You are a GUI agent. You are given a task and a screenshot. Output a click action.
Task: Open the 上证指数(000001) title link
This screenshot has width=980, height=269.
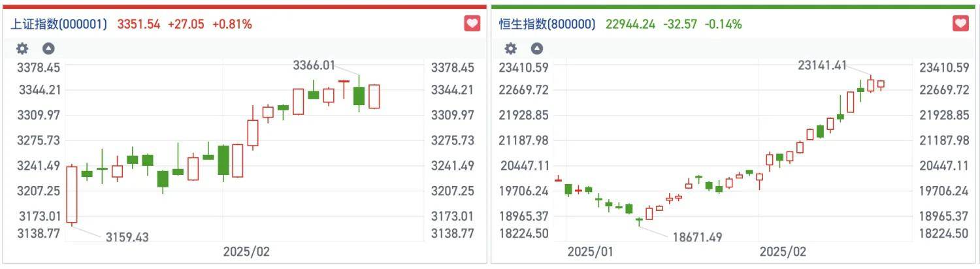pos(57,24)
